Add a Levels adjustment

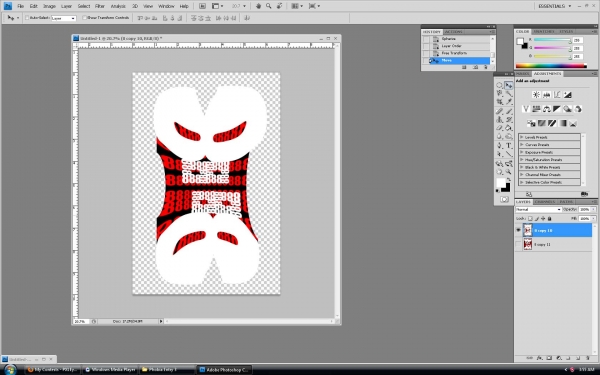tap(546, 95)
